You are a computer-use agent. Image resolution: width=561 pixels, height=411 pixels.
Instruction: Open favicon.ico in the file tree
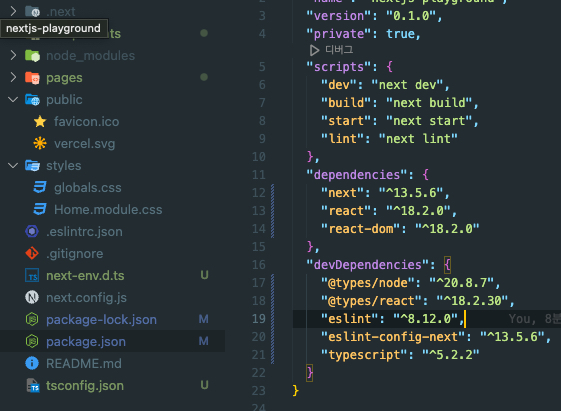coord(87,122)
